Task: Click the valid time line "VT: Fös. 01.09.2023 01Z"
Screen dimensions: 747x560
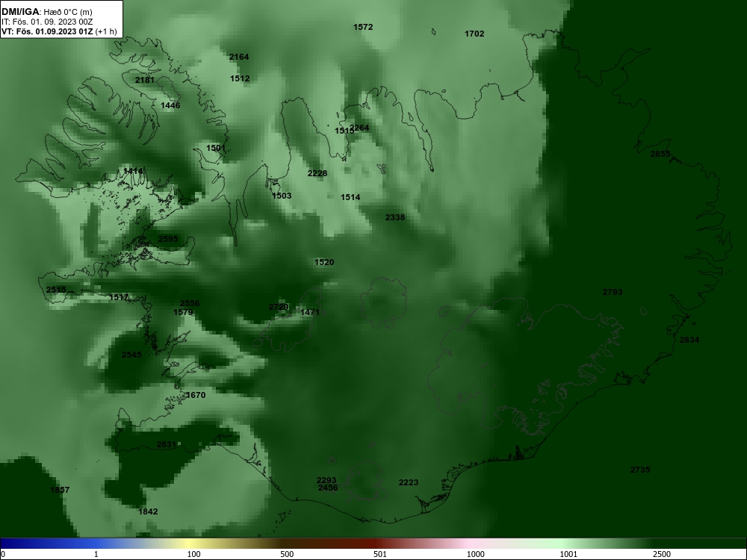Action: point(47,32)
